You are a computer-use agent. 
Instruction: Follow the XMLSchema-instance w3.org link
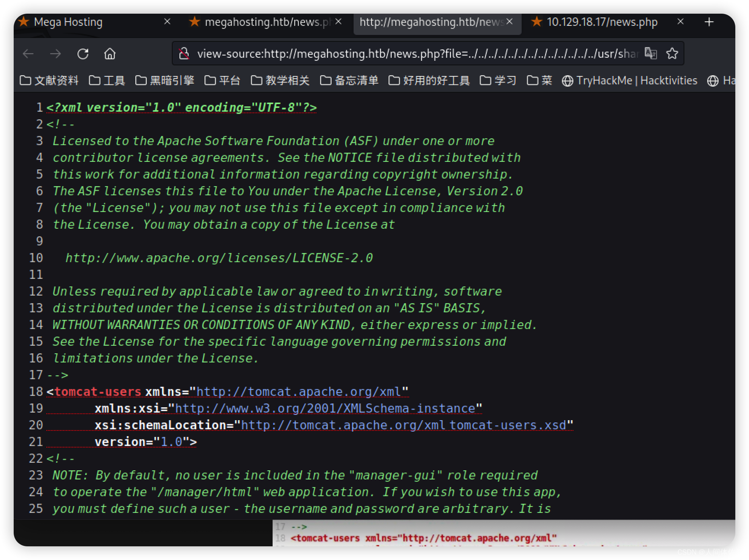coord(325,408)
